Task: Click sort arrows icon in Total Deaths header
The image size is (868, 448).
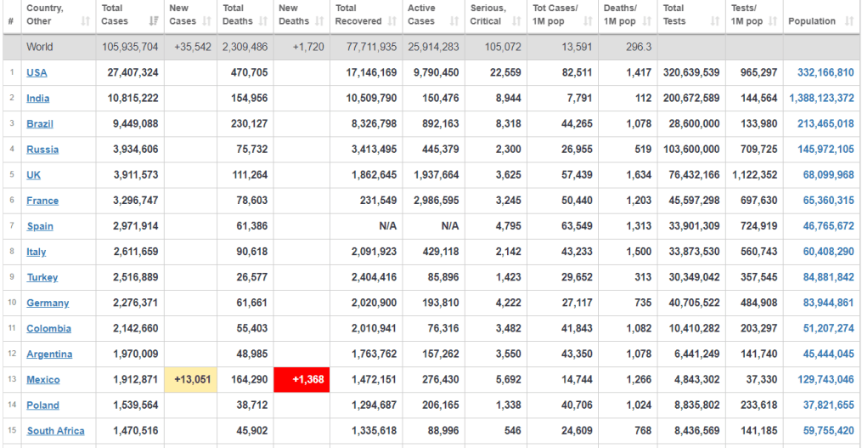Action: click(x=262, y=21)
